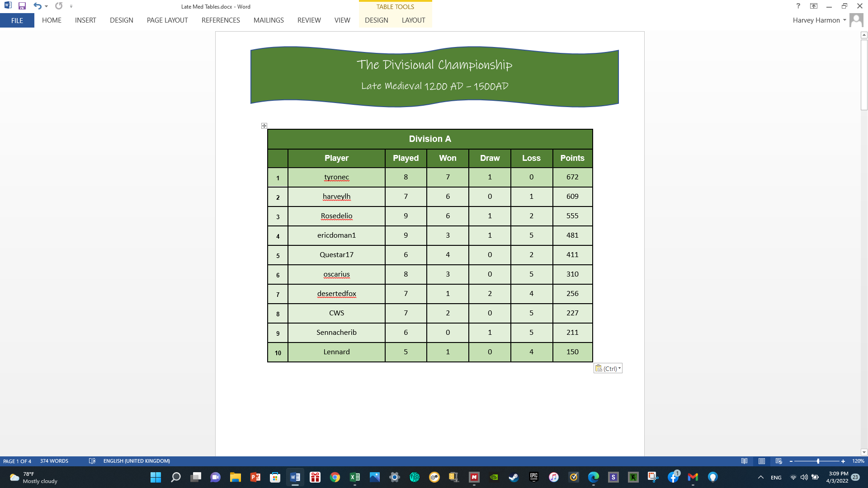Open Steam from taskbar
The width and height of the screenshot is (868, 488).
514,477
